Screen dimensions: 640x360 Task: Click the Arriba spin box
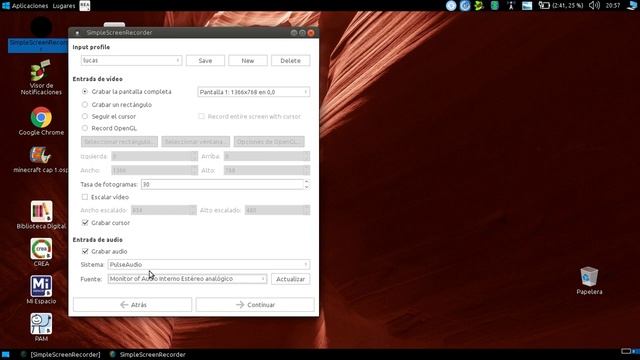[x=267, y=156]
